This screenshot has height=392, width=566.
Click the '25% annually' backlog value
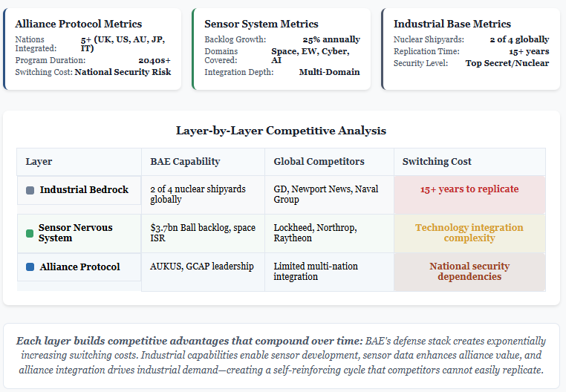pos(331,39)
